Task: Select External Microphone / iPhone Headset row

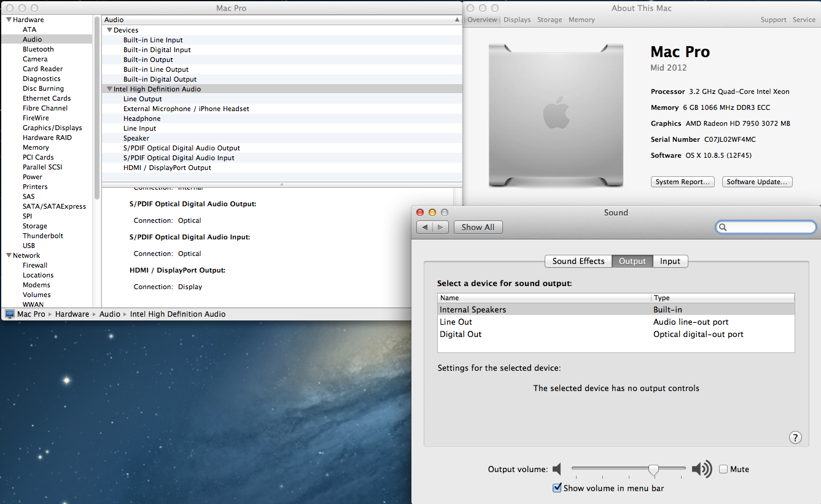Action: (x=282, y=109)
